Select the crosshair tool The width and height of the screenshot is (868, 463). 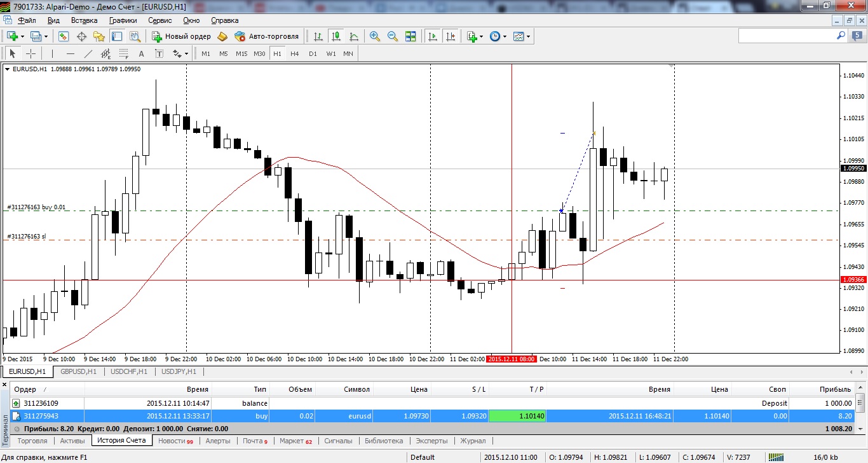coord(30,53)
